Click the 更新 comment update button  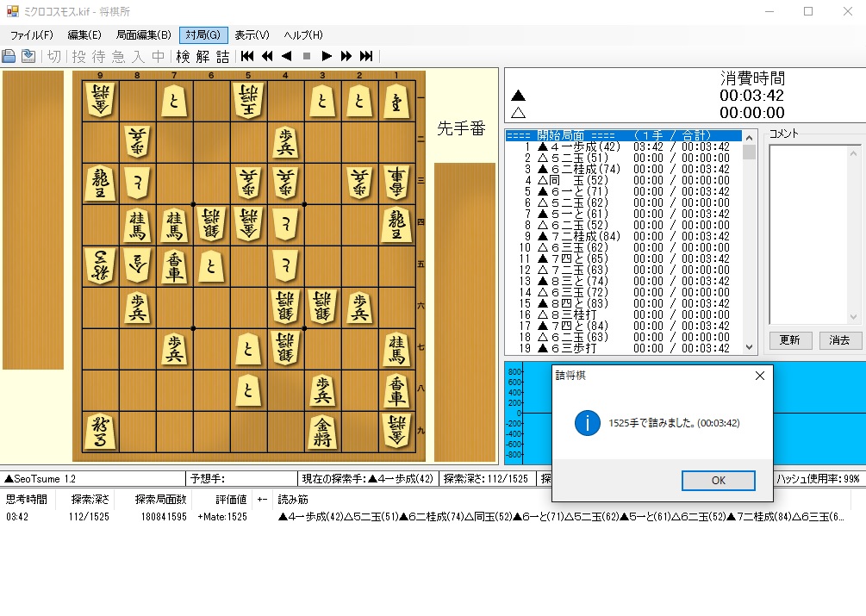790,340
